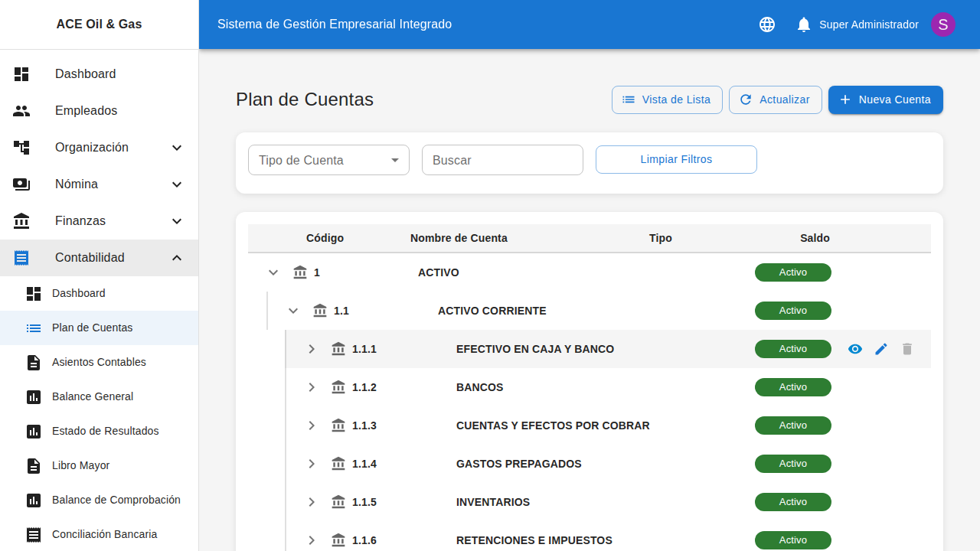Open the Empleados section icon
The width and height of the screenshot is (980, 551).
(21, 110)
